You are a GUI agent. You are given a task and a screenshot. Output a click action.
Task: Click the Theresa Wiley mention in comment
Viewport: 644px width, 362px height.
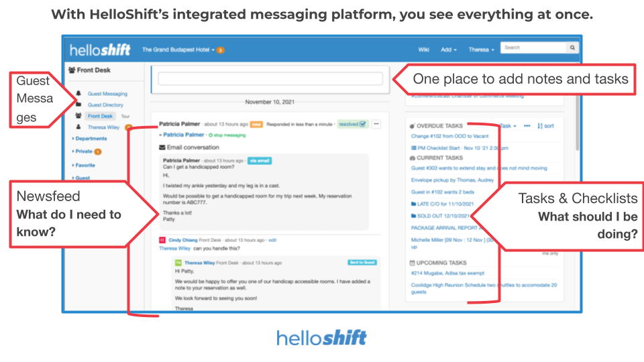[174, 248]
